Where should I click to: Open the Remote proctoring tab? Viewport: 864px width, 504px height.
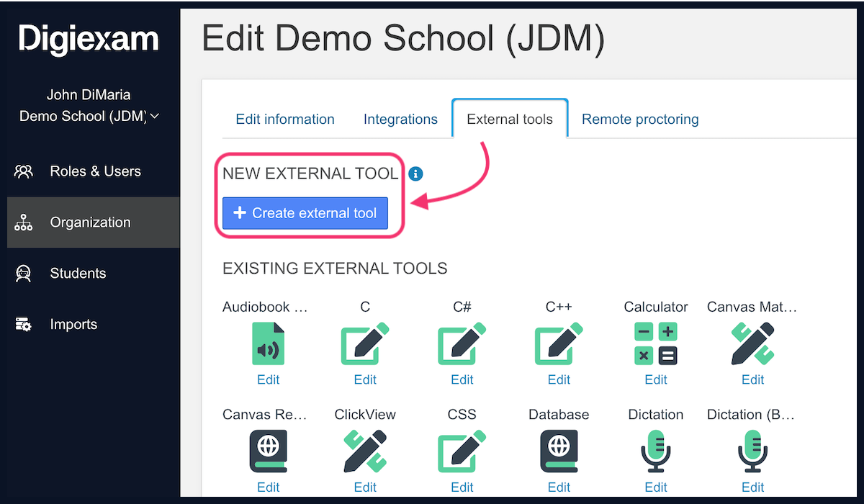(x=639, y=119)
